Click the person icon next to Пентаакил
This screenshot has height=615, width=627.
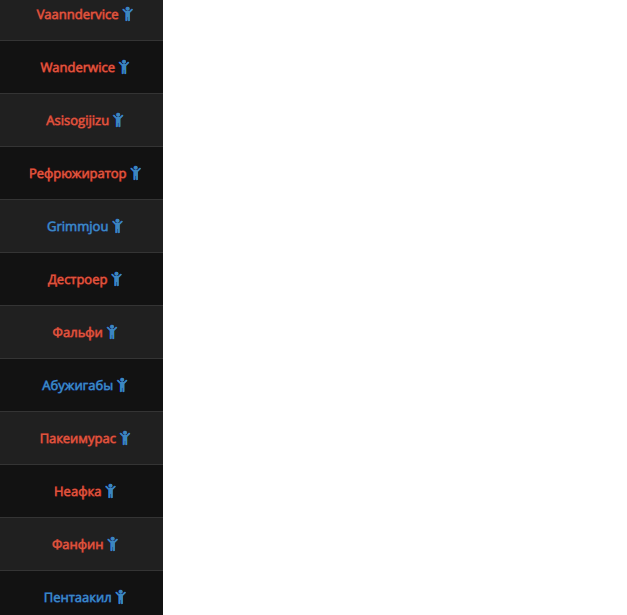pyautogui.click(x=120, y=597)
